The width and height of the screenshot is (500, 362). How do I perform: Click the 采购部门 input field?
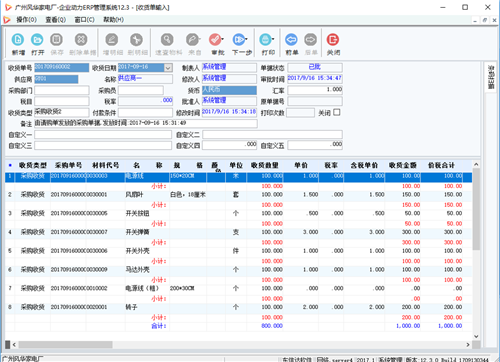62,90
